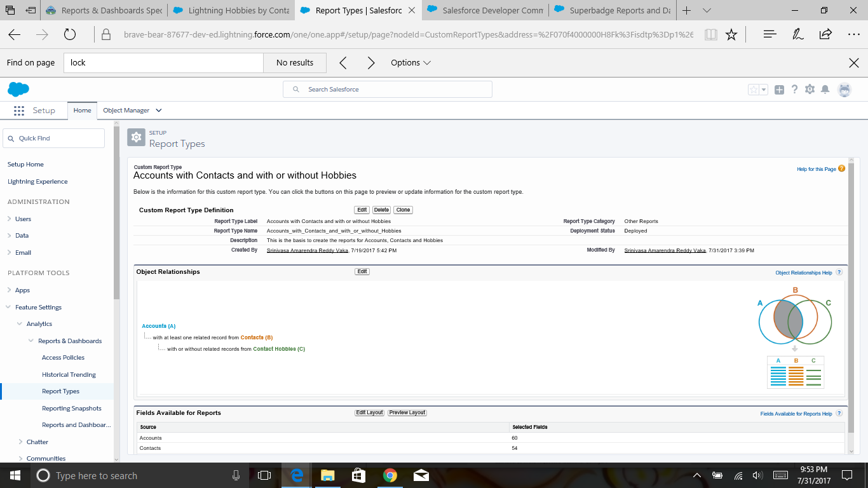The height and width of the screenshot is (488, 868).
Task: Close the Find on page bar
Action: click(x=854, y=63)
